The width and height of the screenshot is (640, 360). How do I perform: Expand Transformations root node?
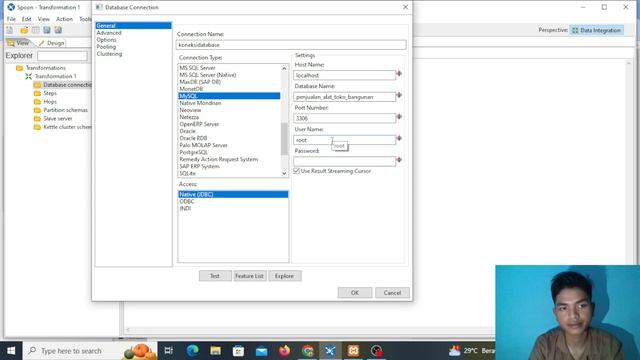[x=45, y=68]
